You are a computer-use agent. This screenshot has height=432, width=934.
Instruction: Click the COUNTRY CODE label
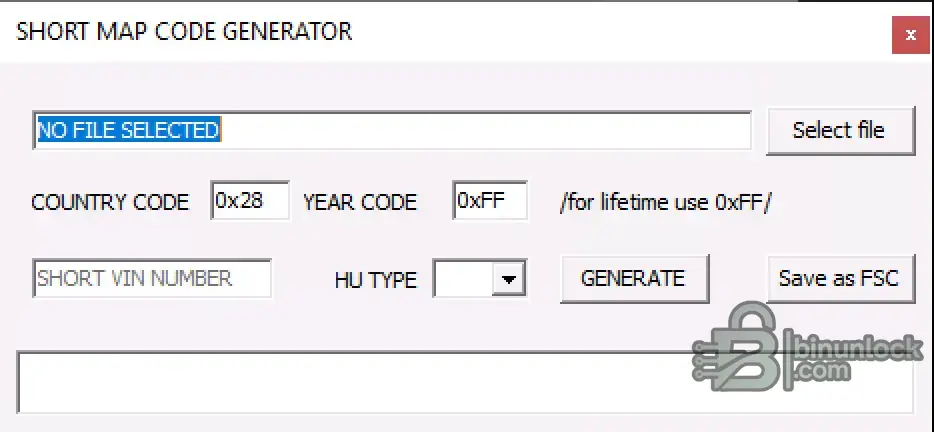[x=110, y=203]
